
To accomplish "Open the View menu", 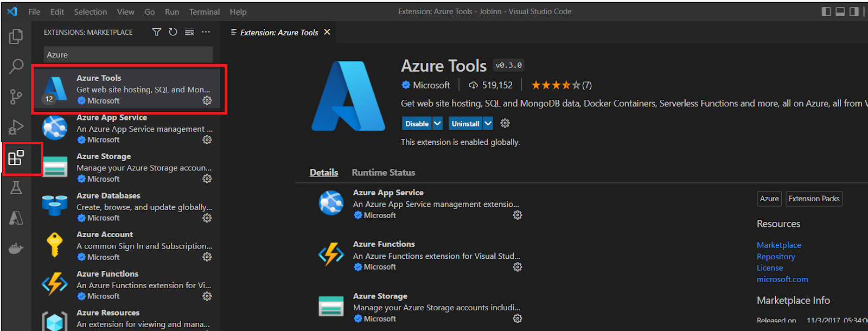I will pyautogui.click(x=126, y=11).
